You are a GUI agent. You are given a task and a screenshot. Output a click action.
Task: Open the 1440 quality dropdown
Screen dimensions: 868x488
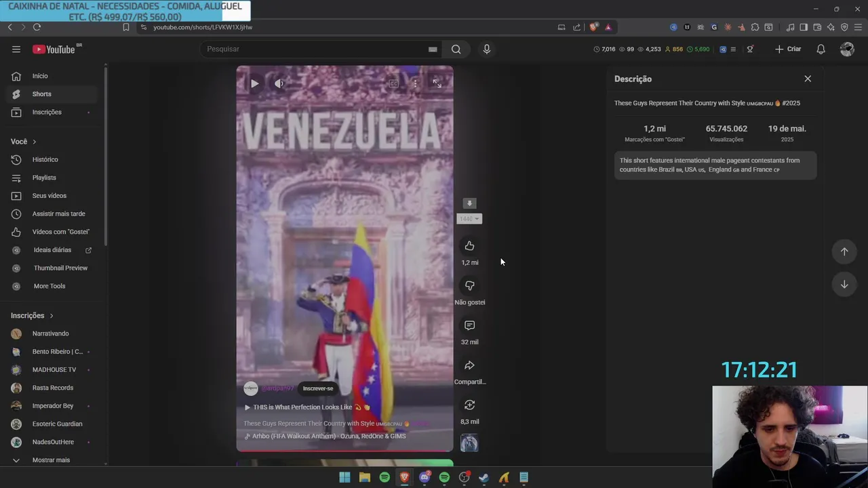click(x=469, y=218)
